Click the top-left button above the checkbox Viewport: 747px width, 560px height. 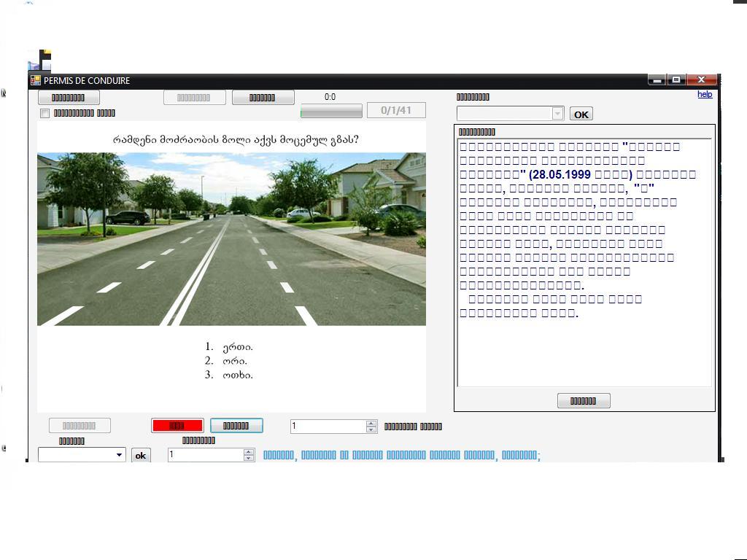pyautogui.click(x=69, y=98)
